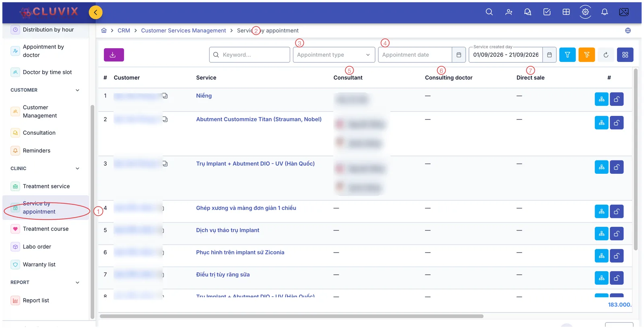Click the unlock button for Niềng row
644x329 pixels.
click(617, 99)
